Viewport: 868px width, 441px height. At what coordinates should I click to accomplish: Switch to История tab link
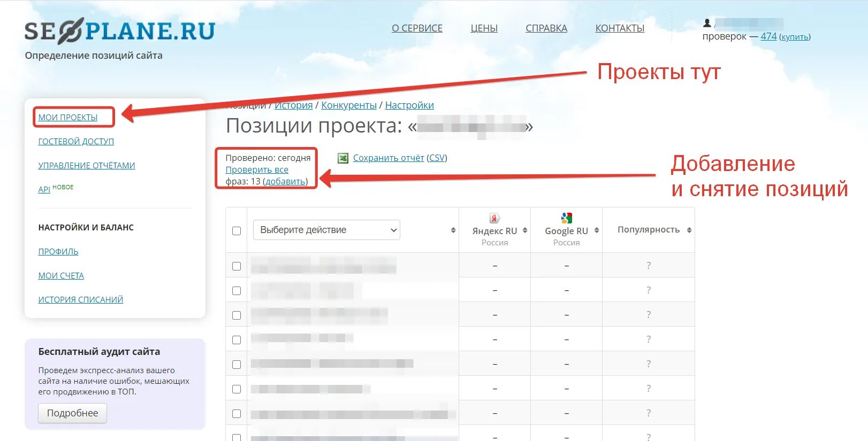point(293,105)
